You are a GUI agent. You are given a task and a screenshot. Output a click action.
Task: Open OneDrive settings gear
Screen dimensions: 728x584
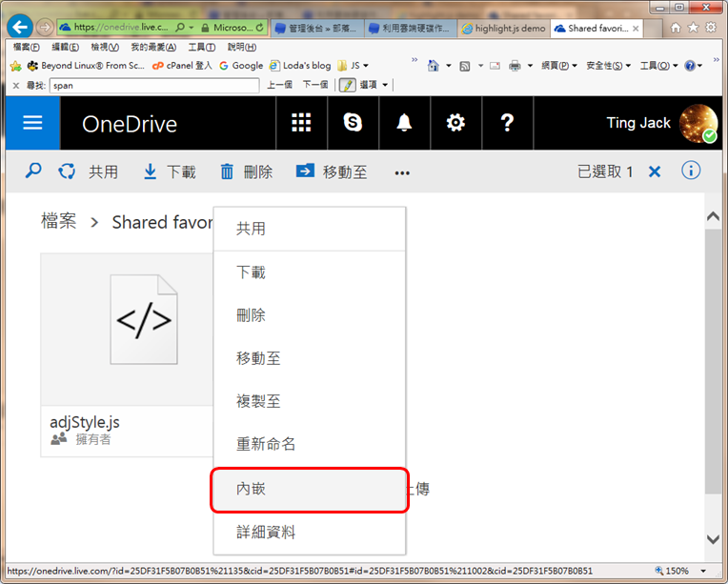pos(455,123)
